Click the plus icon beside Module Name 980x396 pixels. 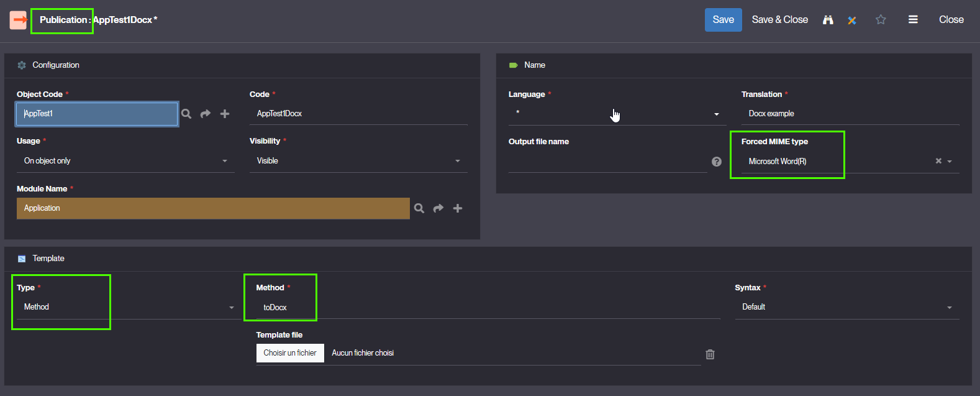point(458,208)
